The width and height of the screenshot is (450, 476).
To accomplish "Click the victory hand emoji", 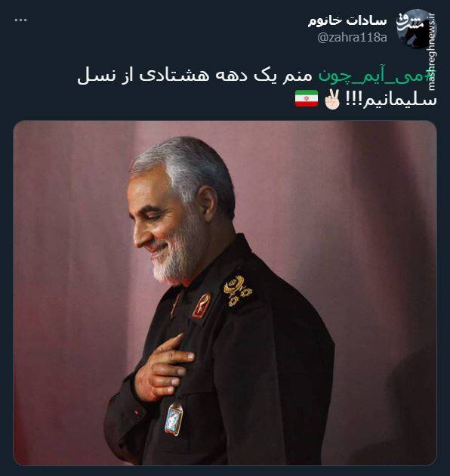I will (x=332, y=99).
